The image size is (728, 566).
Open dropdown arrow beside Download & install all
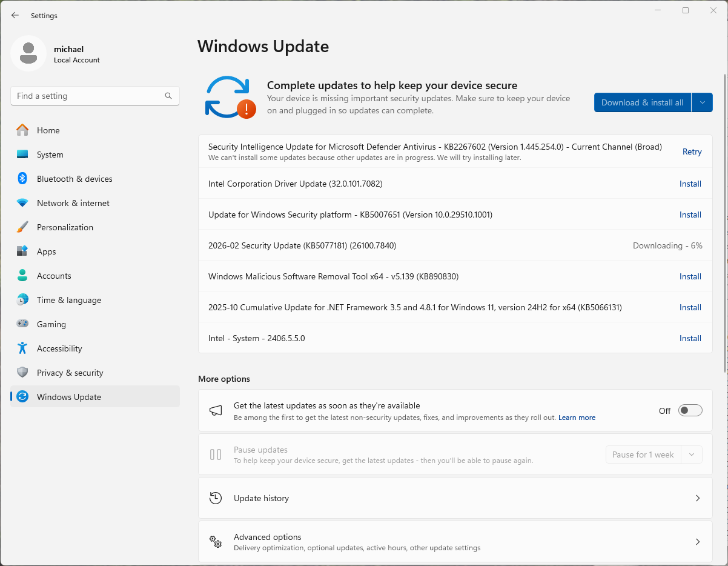(x=702, y=102)
